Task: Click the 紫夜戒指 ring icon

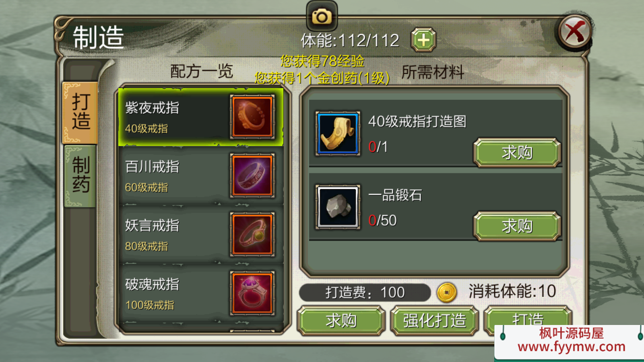Action: [x=252, y=117]
